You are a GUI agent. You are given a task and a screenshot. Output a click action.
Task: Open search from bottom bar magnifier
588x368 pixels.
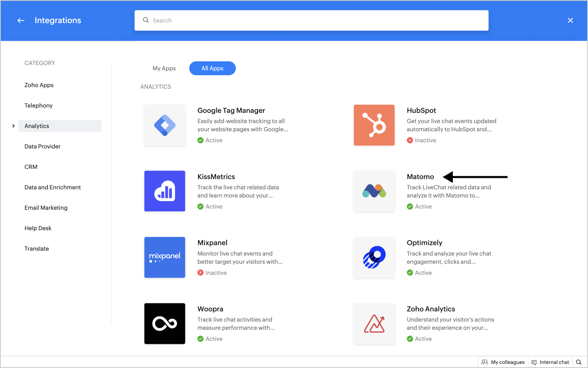coord(579,362)
